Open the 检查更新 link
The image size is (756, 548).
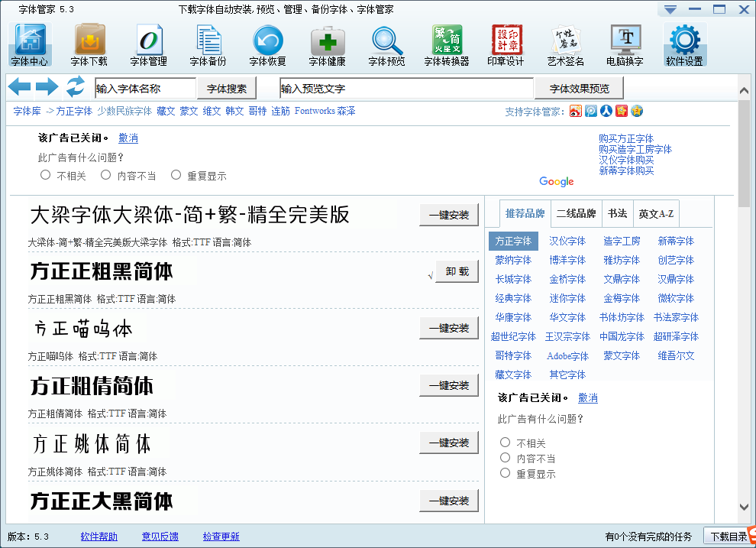click(221, 537)
